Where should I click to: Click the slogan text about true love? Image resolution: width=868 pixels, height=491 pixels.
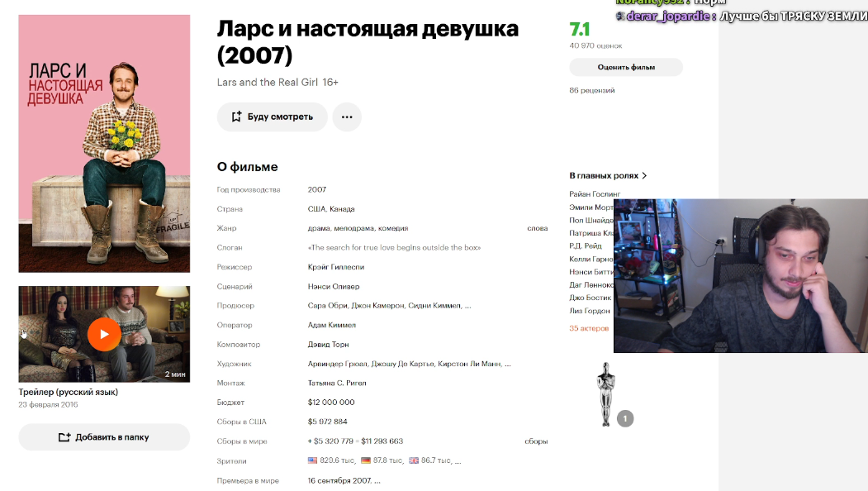(394, 248)
